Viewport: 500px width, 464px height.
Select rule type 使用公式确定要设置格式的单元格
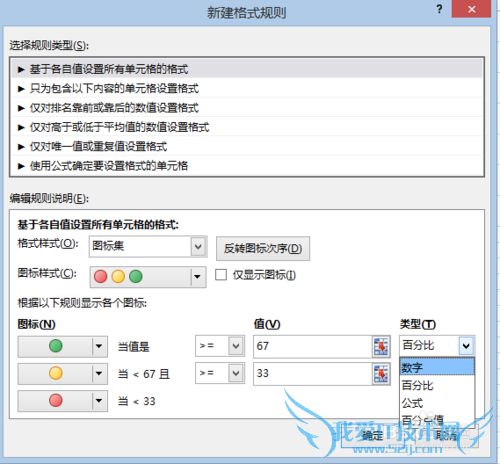[247, 166]
